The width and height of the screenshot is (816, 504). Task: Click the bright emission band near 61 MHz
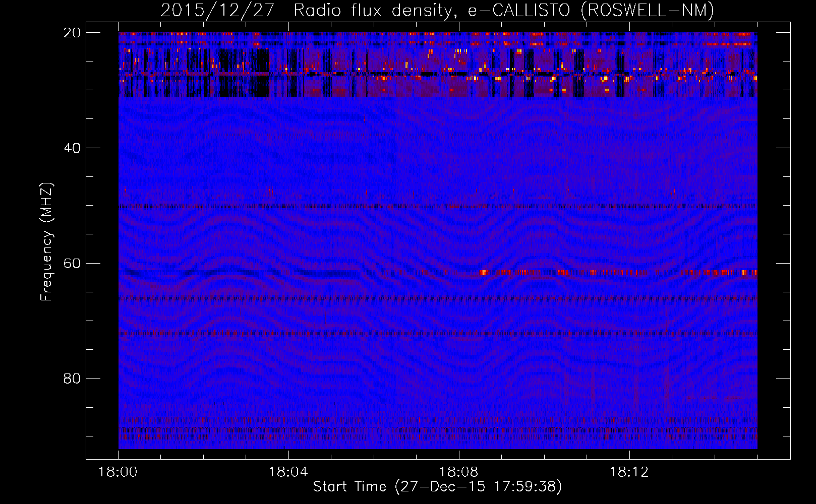pos(618,273)
